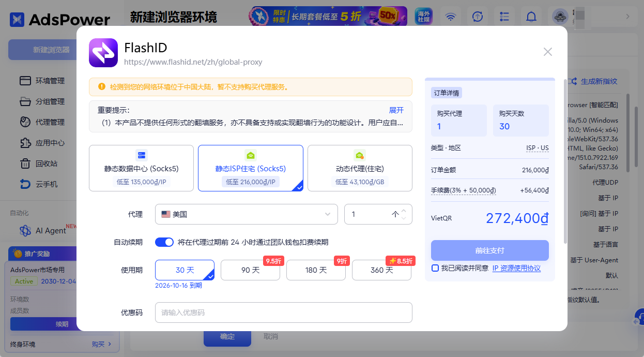Click the limited-time 5折 promo banner
Image resolution: width=644 pixels, height=357 pixels.
(x=328, y=17)
